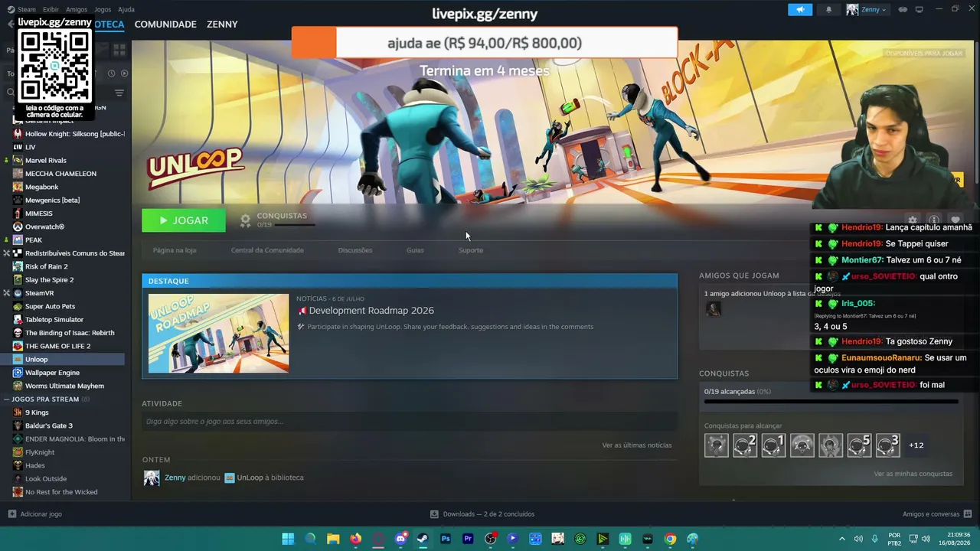The width and height of the screenshot is (980, 551).
Task: Click Ver as últimas notícias
Action: 637,445
